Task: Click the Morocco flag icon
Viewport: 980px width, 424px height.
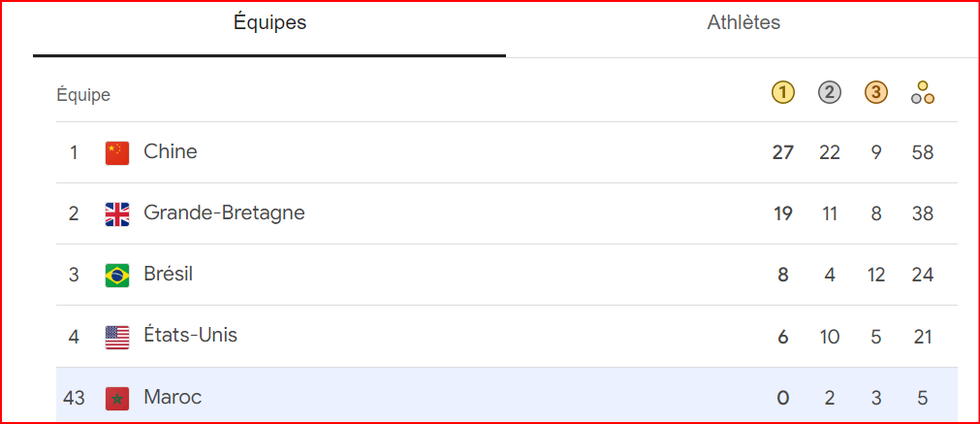Action: pos(117,398)
